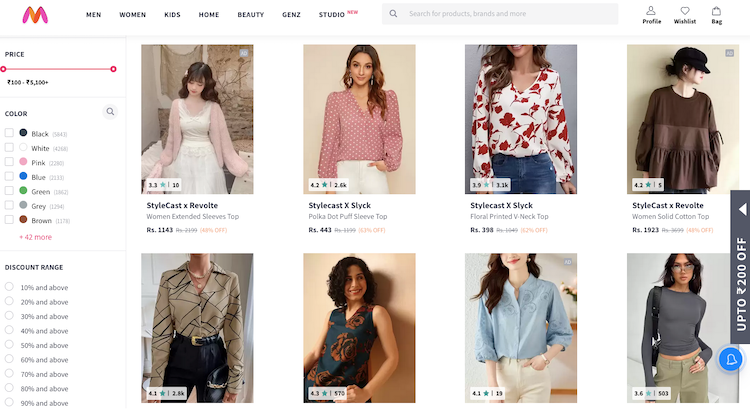Open the WOMEN menu
The image size is (750, 410).
pos(132,15)
